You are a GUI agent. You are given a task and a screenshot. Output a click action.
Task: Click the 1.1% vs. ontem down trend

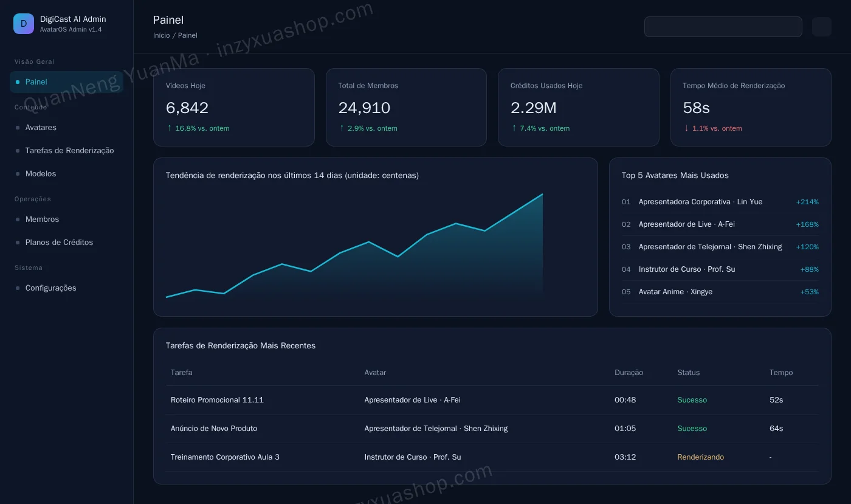click(x=713, y=128)
